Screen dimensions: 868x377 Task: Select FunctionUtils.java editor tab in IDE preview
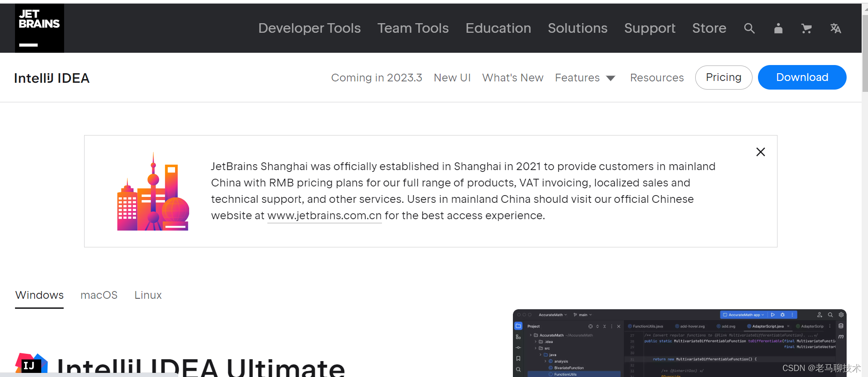pos(646,326)
